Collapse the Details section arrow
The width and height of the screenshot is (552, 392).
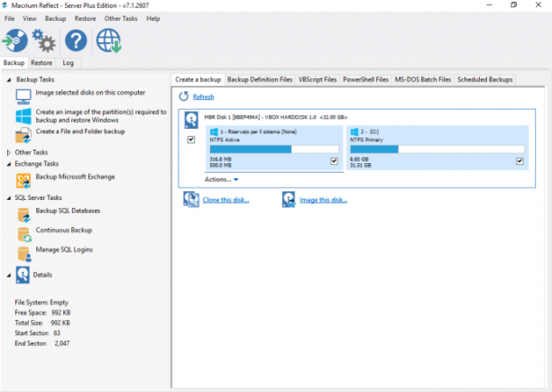pyautogui.click(x=9, y=275)
